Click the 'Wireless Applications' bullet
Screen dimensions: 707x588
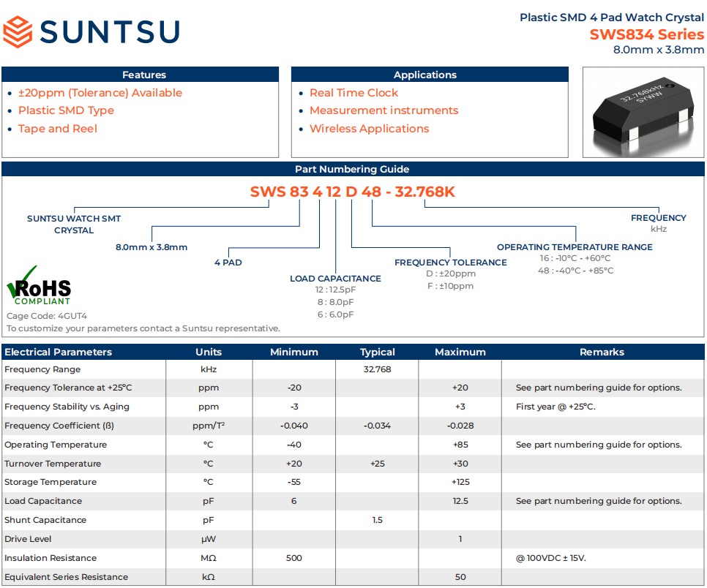[370, 129]
